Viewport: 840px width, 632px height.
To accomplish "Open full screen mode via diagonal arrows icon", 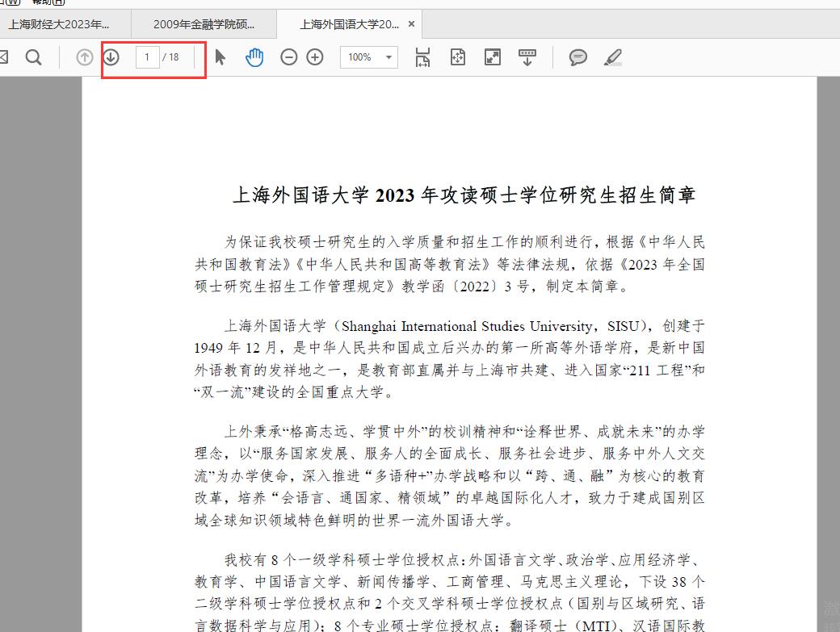I will [x=493, y=57].
